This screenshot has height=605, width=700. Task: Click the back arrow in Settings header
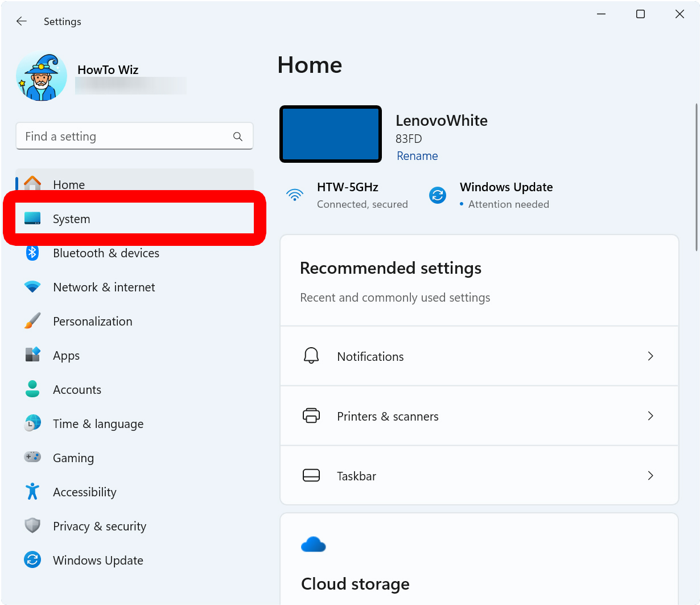point(22,21)
